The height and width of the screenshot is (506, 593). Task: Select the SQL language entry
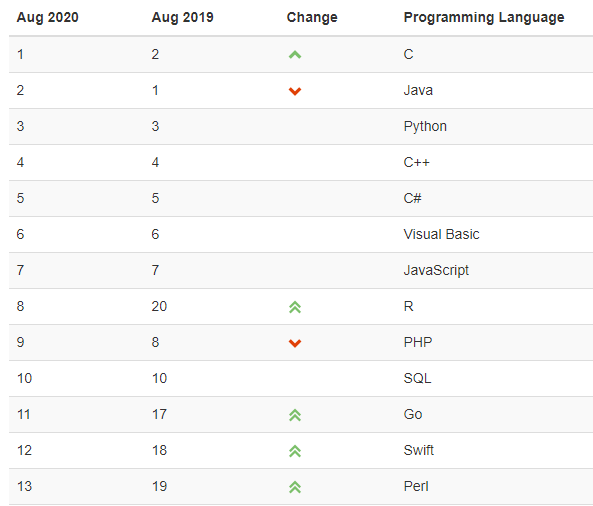coord(417,378)
